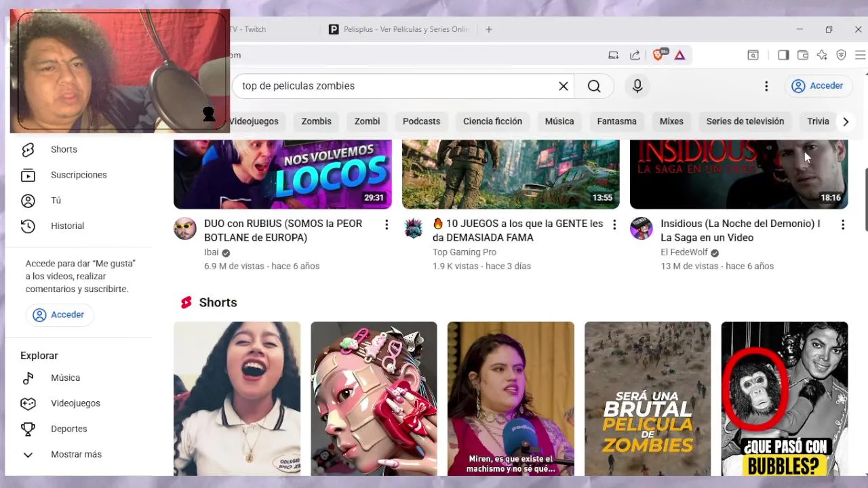Click the share page icon in address bar
The width and height of the screenshot is (868, 488).
coord(635,55)
